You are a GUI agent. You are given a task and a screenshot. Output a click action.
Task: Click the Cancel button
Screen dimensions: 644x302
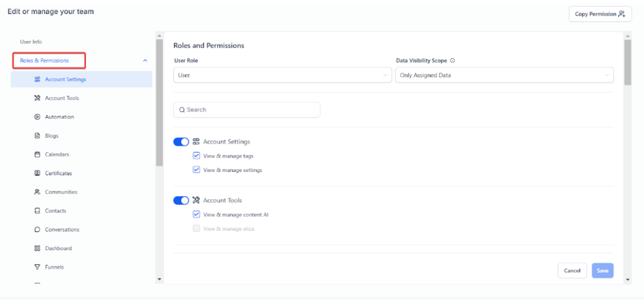point(572,271)
